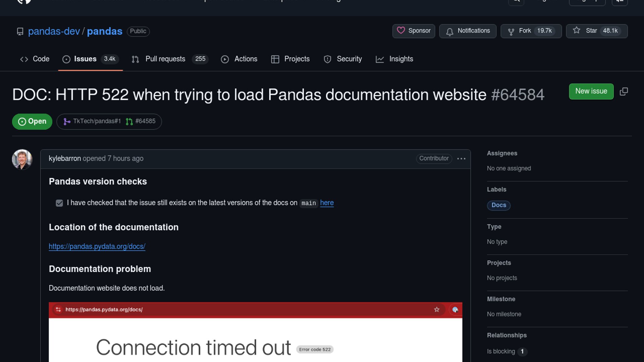
Task: Copy issue link icon beside New issue
Action: point(624,92)
